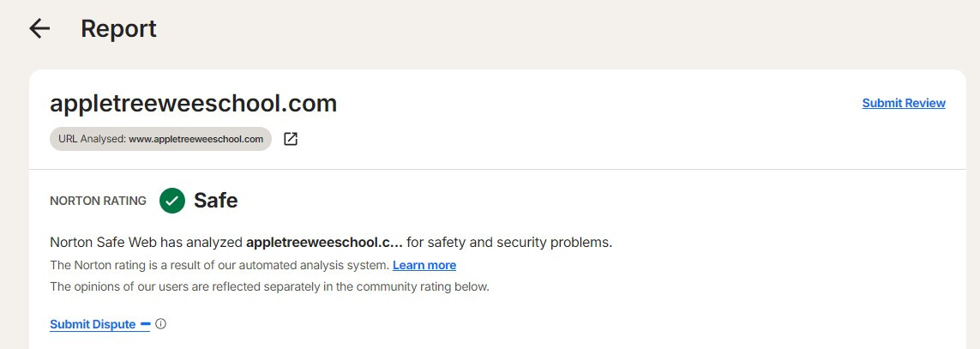Click the green Safe checkmark icon
980x349 pixels.
pos(172,201)
